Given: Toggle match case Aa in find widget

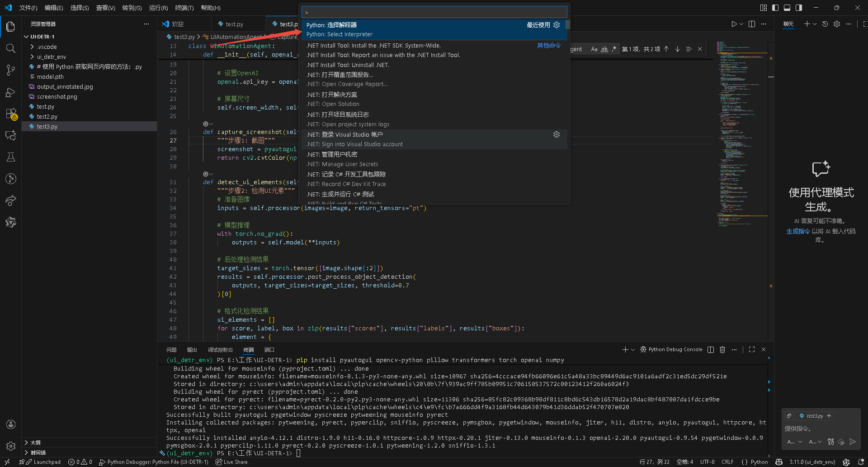Looking at the screenshot, I should tap(594, 49).
